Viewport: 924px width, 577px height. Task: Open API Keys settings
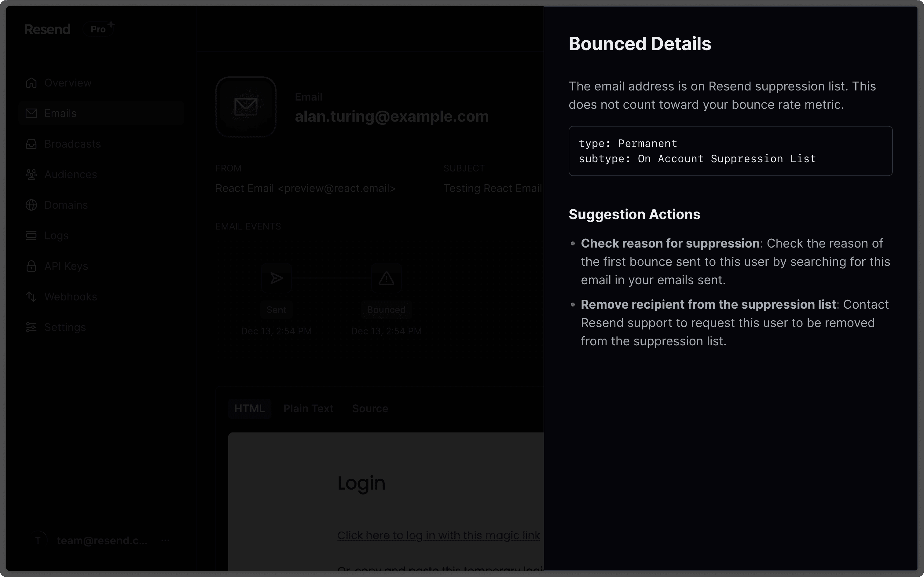66,266
